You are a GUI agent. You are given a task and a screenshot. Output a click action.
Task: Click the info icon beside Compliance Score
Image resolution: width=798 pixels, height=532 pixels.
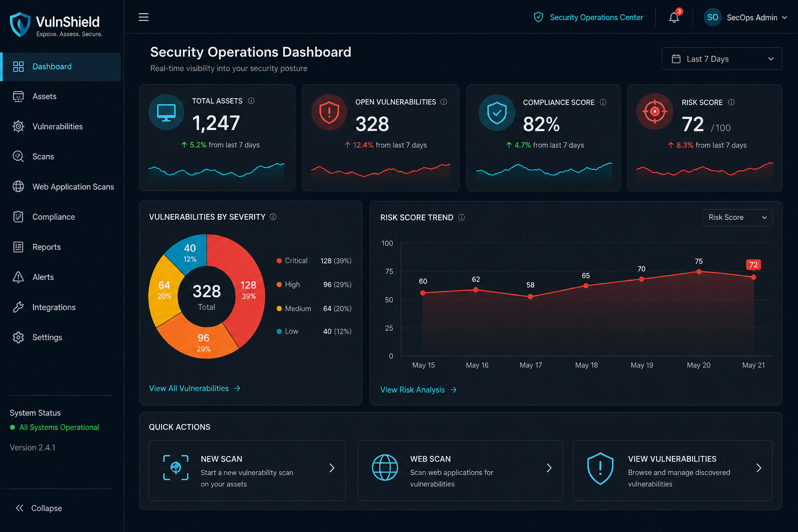603,102
